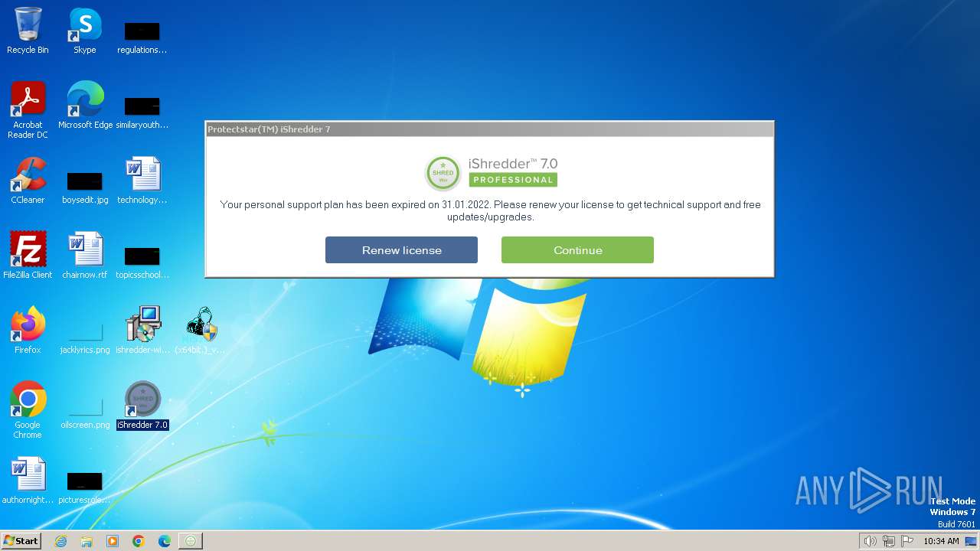Select the (x64bit) installer icon with shield
The width and height of the screenshot is (980, 551).
pyautogui.click(x=201, y=331)
